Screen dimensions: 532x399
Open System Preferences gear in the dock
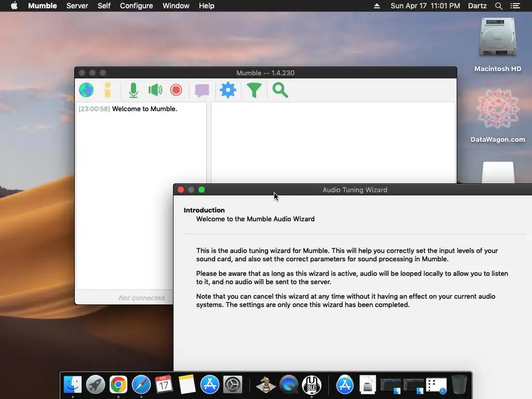click(x=232, y=384)
